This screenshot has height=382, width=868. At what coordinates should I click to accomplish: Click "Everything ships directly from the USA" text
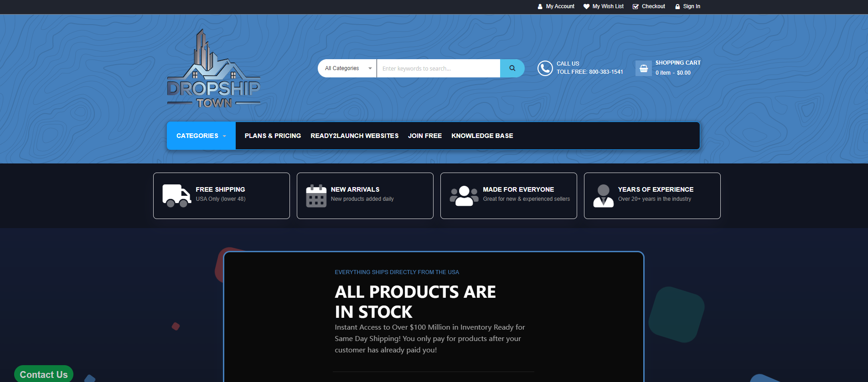(x=397, y=272)
